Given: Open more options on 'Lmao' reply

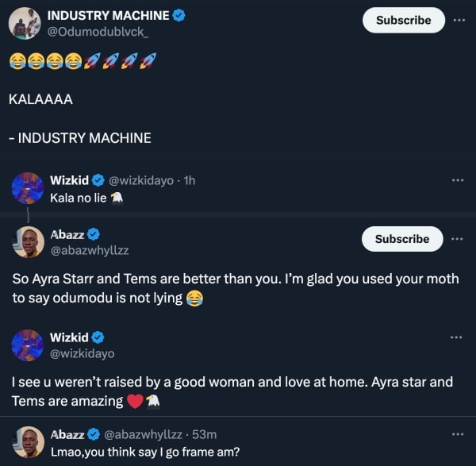Looking at the screenshot, I should (457, 434).
